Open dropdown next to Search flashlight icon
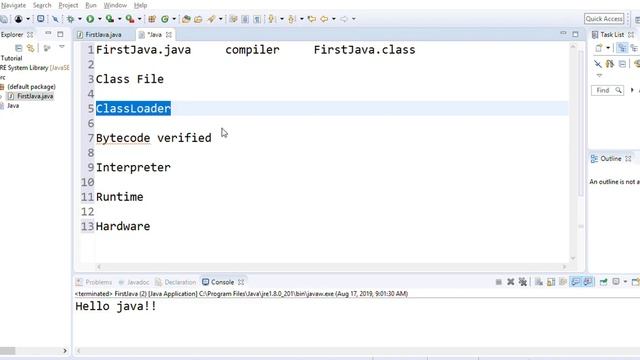640x360 pixels. pyautogui.click(x=220, y=19)
